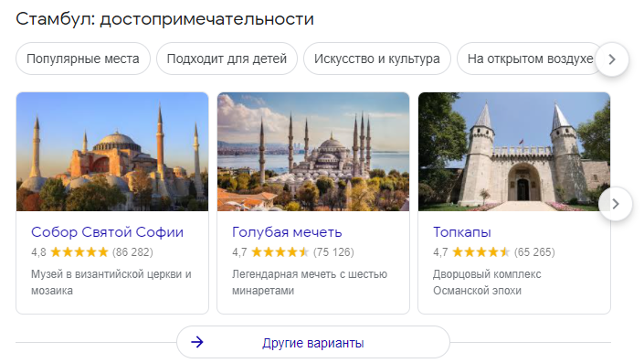Open the Собор Святой Софии link
644x363 pixels.
(107, 232)
